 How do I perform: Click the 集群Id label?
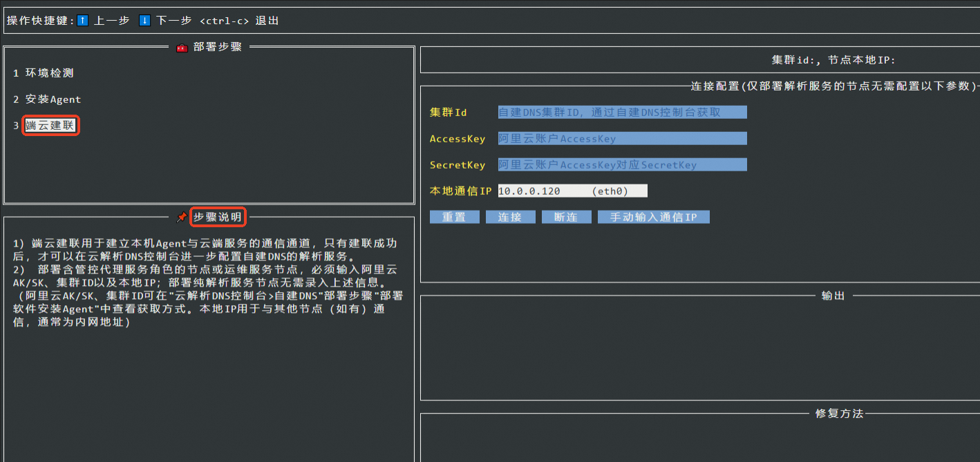(449, 112)
